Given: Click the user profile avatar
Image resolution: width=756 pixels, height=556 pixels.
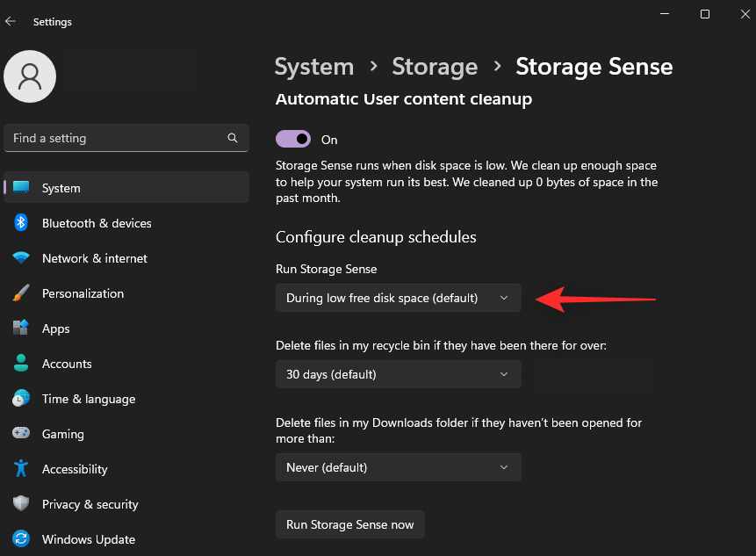Looking at the screenshot, I should pos(29,76).
